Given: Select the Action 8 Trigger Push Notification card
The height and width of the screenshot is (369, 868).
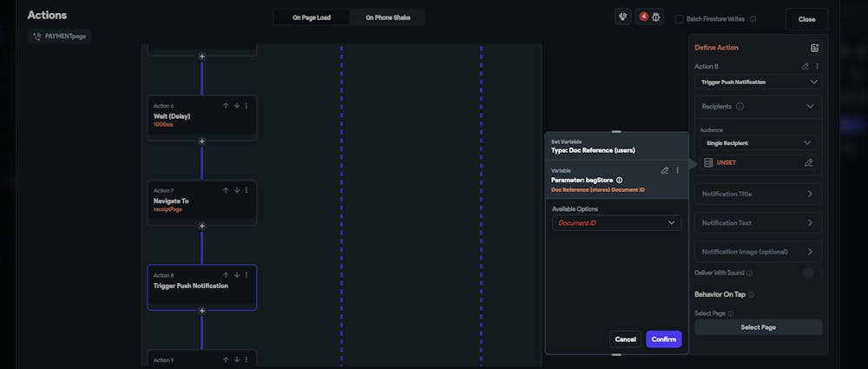Looking at the screenshot, I should 201,287.
